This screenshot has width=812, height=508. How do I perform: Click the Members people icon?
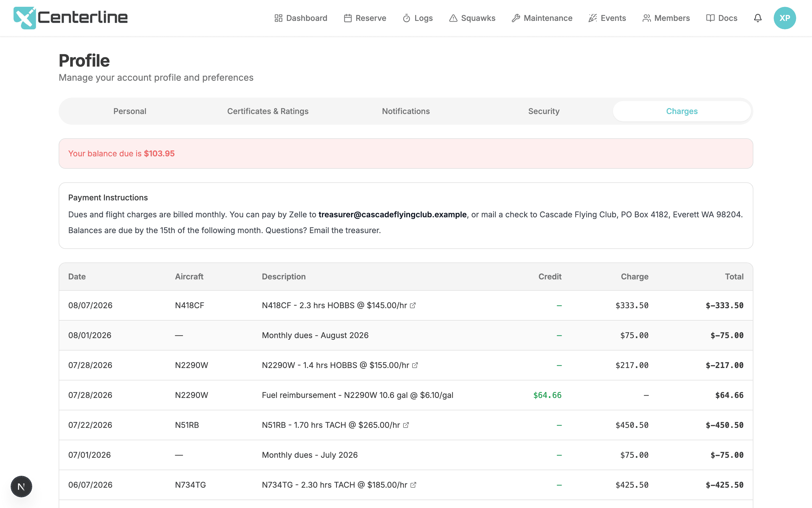tap(646, 18)
